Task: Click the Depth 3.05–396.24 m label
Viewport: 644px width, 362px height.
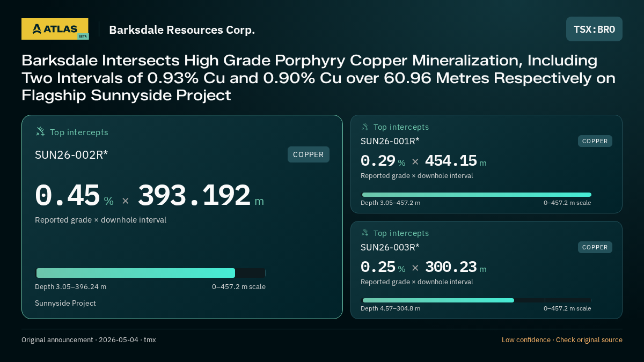Action: pos(70,287)
